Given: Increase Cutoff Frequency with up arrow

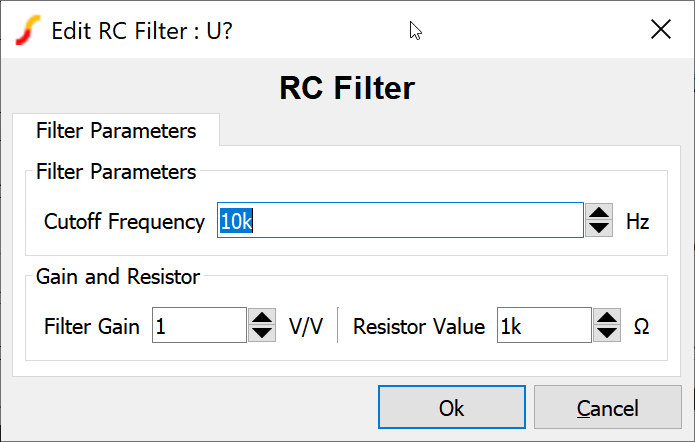Looking at the screenshot, I should [x=599, y=213].
